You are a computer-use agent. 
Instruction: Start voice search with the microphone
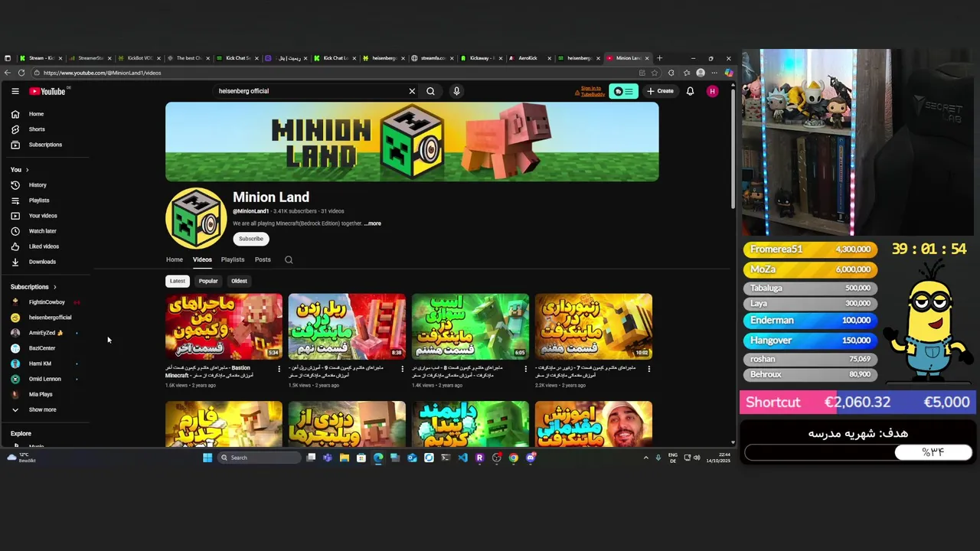(x=456, y=91)
